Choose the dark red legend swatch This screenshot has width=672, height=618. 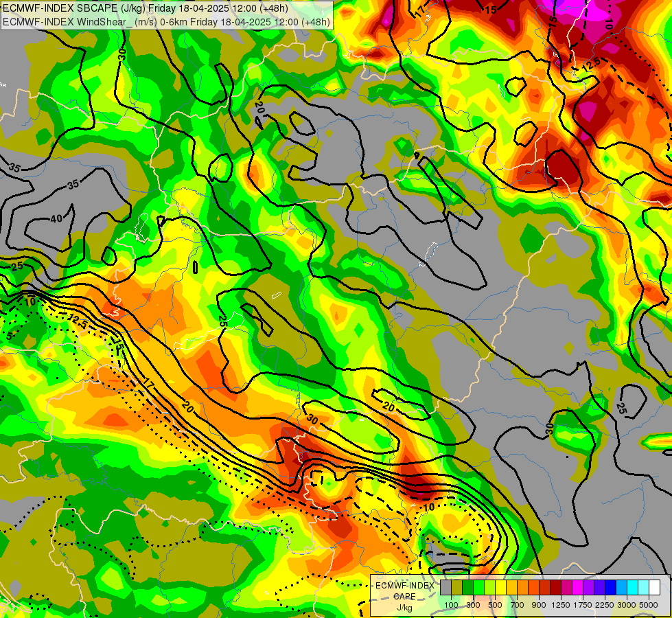[x=556, y=588]
